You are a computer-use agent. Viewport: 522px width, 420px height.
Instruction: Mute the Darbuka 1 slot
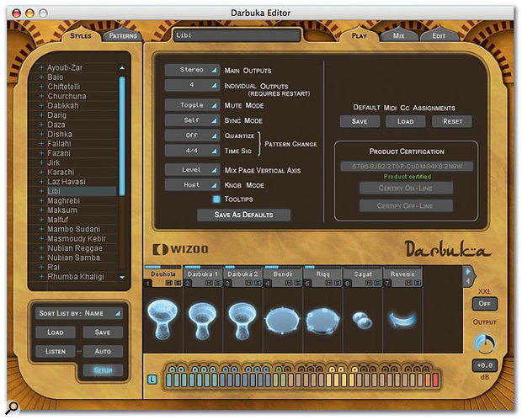(209, 283)
